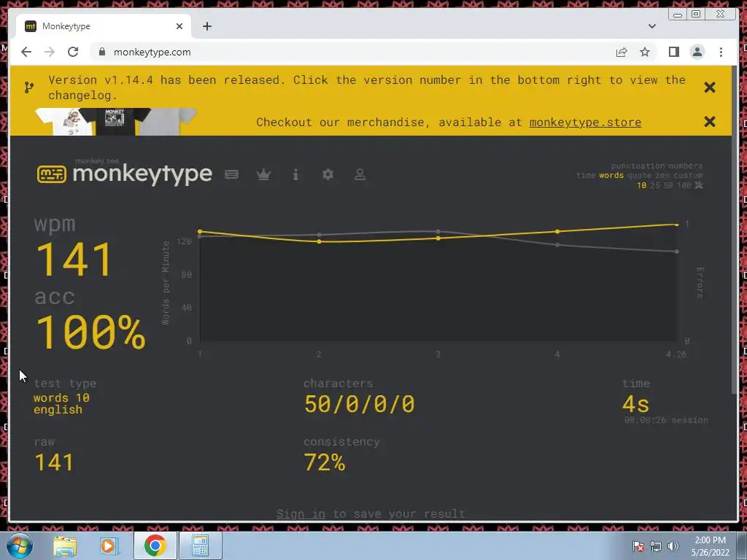The height and width of the screenshot is (560, 747).
Task: Click the 4s time value
Action: coord(635,404)
